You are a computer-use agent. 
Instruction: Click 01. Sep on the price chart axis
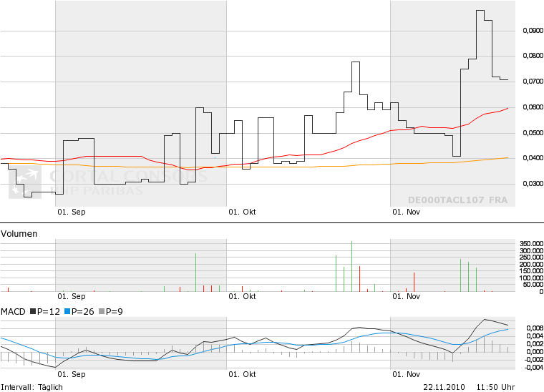click(71, 212)
